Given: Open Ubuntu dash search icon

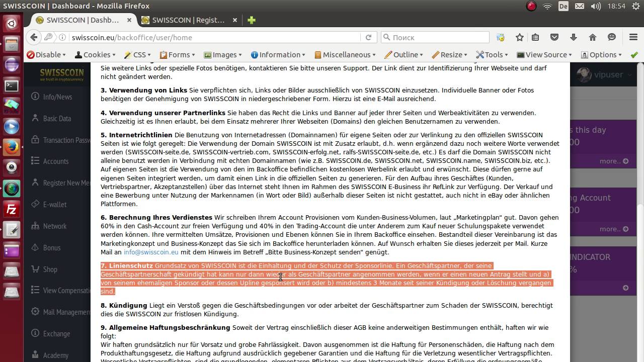Looking at the screenshot, I should (x=12, y=23).
